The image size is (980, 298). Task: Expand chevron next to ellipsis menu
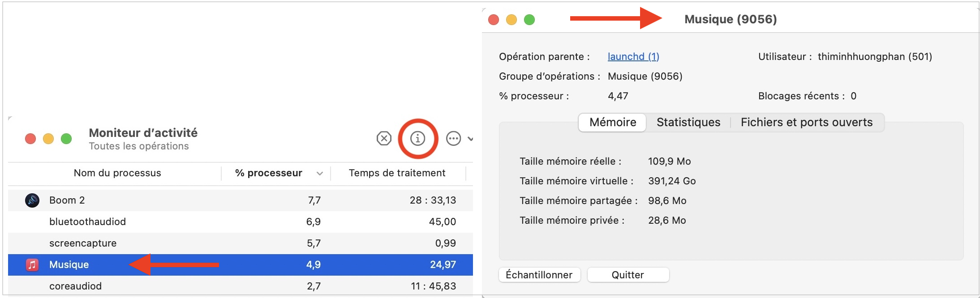click(470, 139)
